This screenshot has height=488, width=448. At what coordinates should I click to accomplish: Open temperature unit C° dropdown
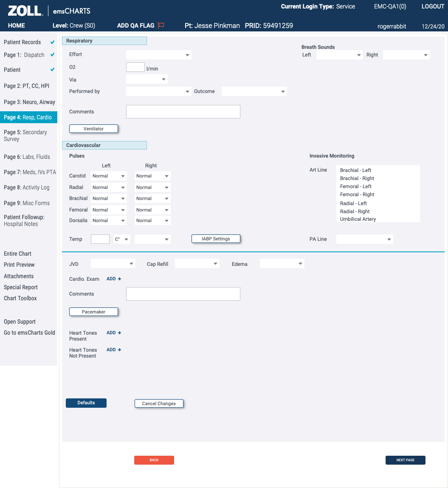121,239
